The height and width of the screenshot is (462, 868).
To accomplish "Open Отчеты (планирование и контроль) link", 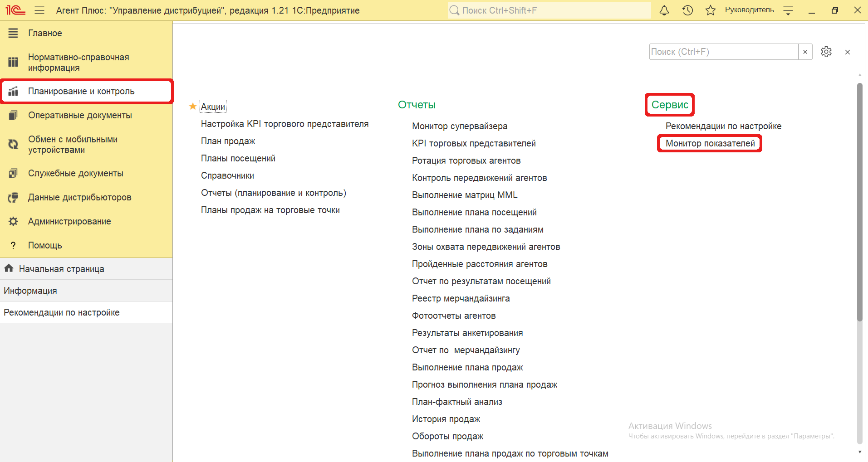I will tap(274, 193).
